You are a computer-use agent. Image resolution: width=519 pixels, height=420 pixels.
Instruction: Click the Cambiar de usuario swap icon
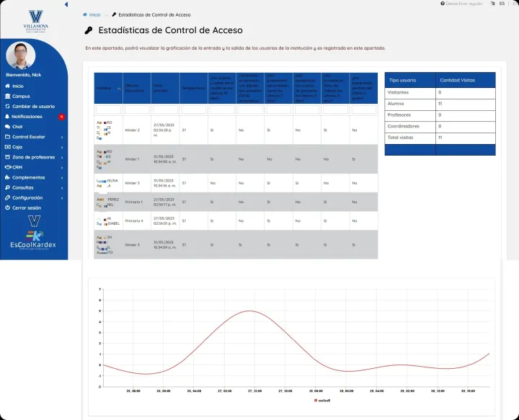[7, 106]
